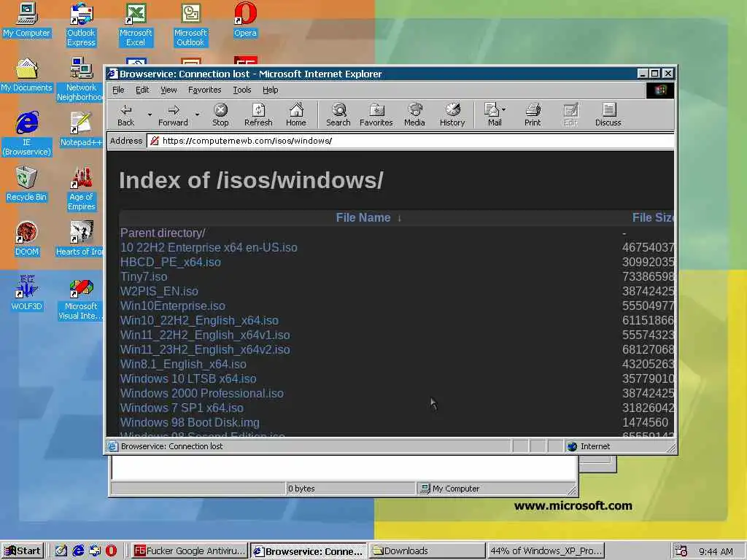Open the Start menu
The height and width of the screenshot is (560, 747).
(x=23, y=551)
